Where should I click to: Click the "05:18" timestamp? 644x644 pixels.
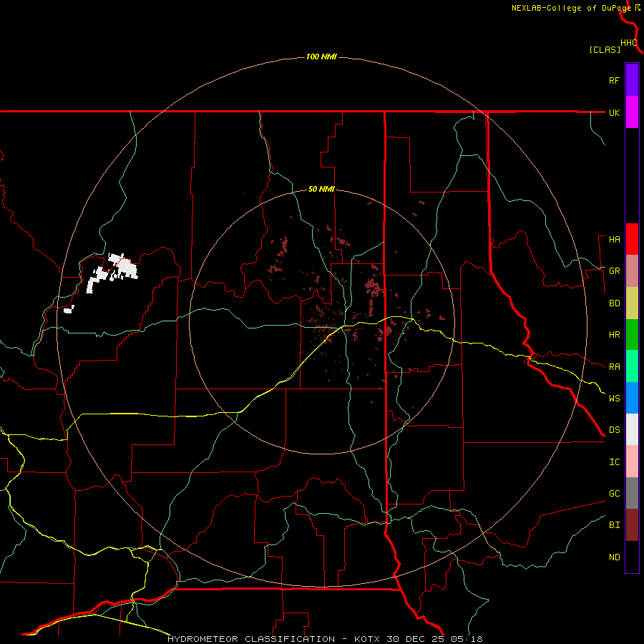[x=466, y=639]
